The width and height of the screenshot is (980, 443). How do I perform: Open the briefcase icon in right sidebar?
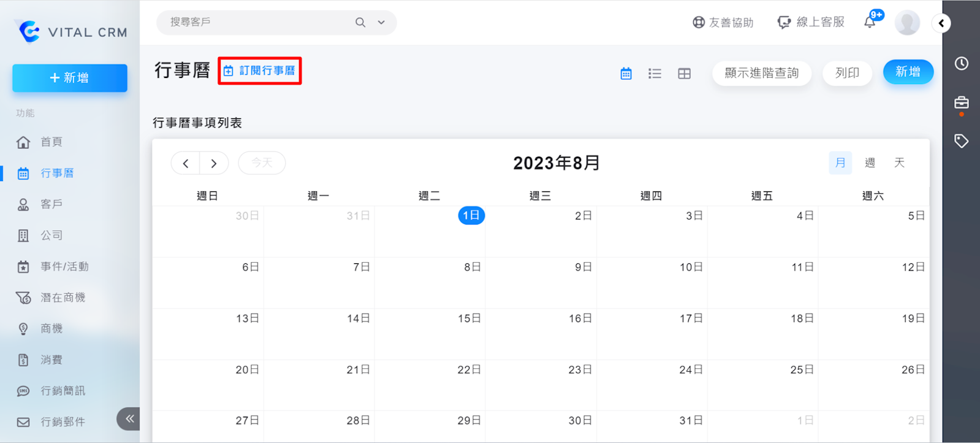point(961,102)
